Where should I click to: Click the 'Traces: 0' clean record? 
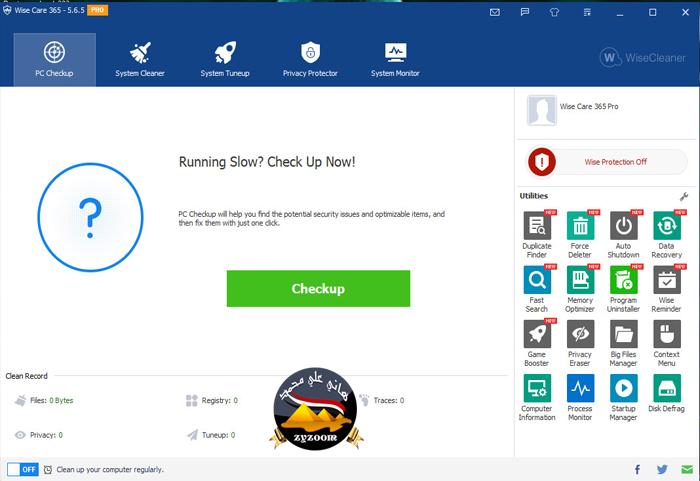[382, 400]
